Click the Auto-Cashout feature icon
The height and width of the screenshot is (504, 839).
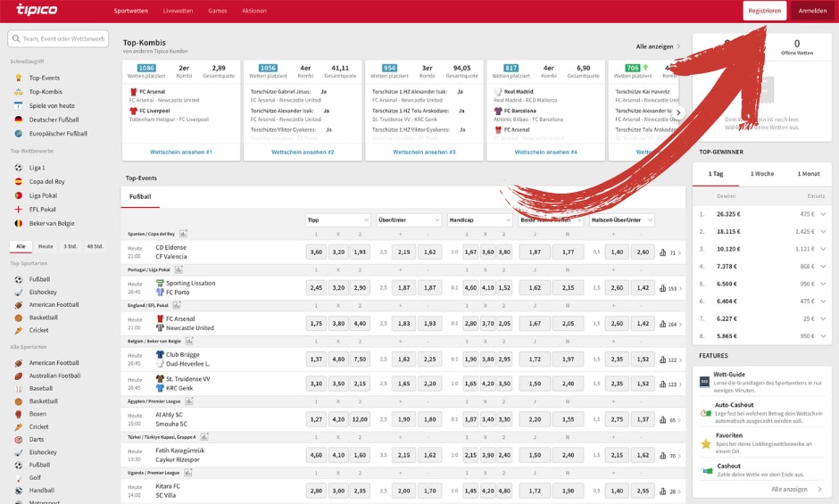click(706, 413)
